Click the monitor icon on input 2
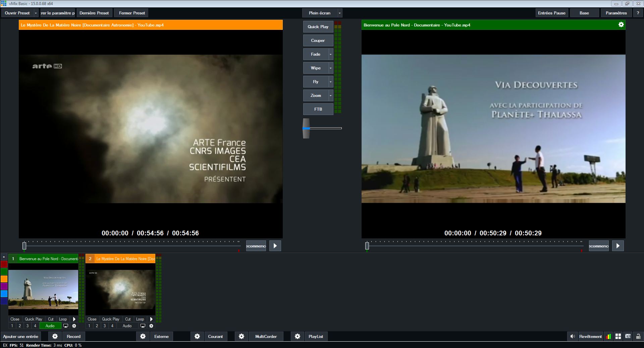Viewport: 644px width, 348px height. (143, 326)
